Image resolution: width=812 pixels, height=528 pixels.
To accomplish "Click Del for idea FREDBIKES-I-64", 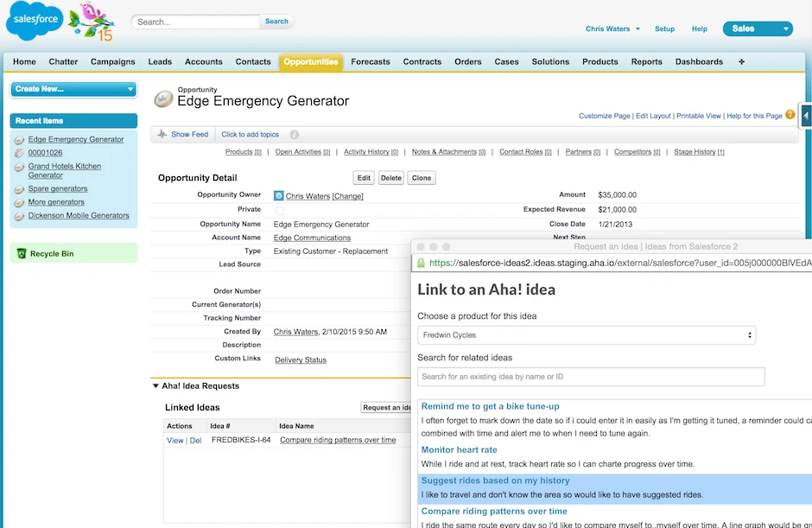I will coord(195,441).
